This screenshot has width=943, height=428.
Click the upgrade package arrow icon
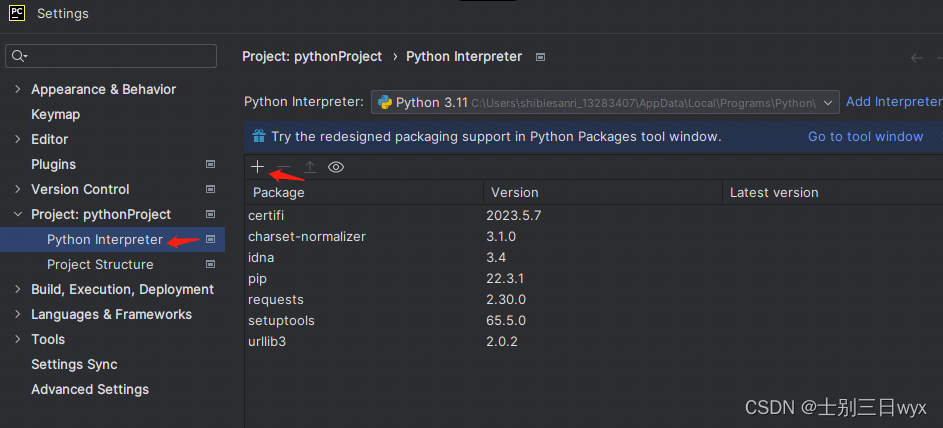tap(310, 167)
